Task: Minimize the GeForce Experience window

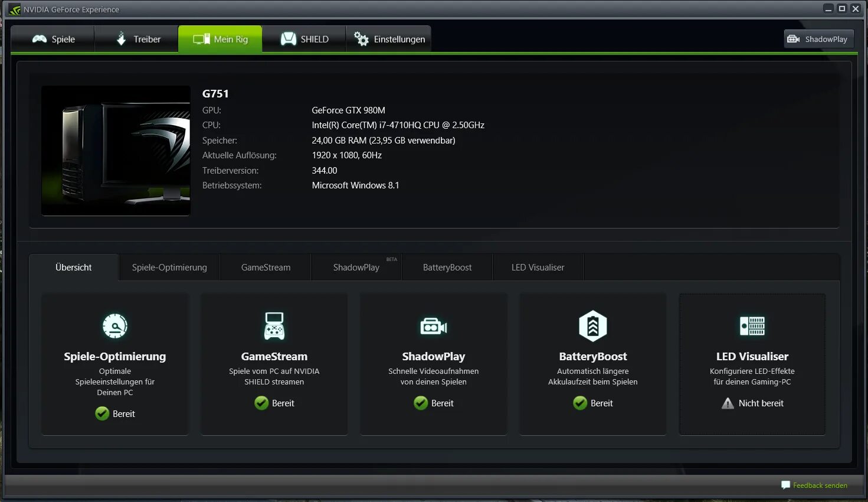Action: click(828, 9)
